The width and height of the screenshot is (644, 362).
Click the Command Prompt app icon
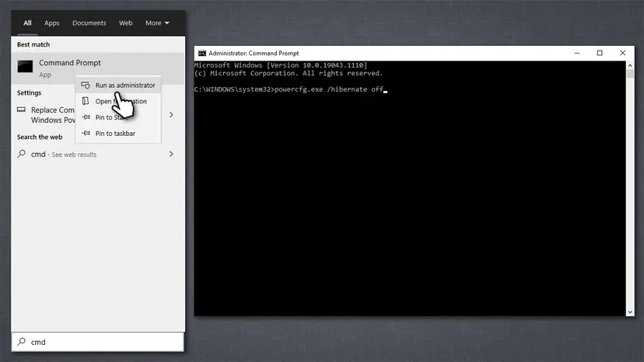point(25,67)
